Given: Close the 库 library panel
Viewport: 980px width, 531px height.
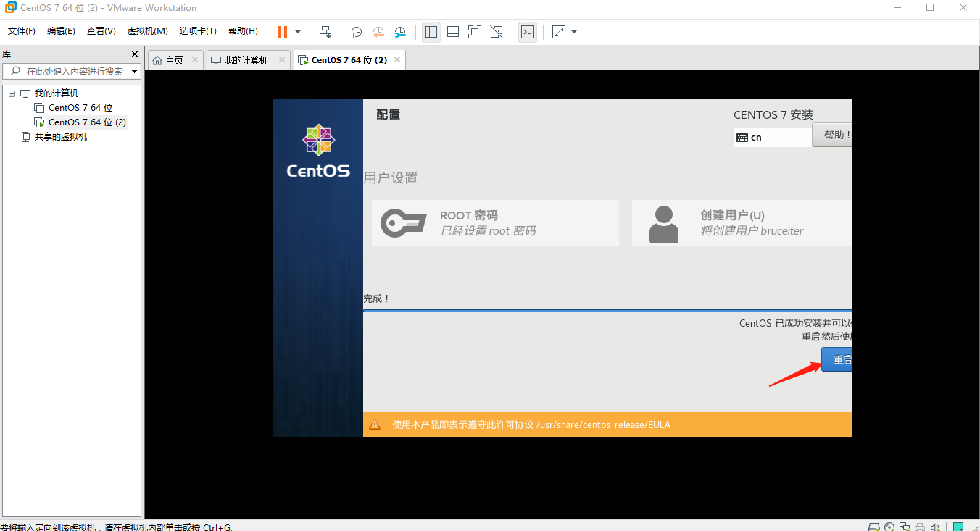Looking at the screenshot, I should 135,54.
